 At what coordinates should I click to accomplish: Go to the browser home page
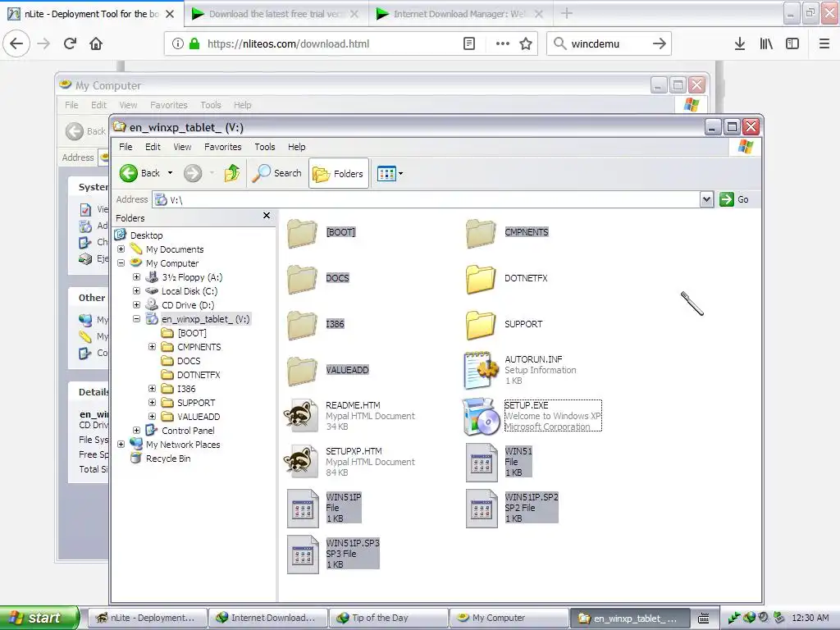[96, 43]
